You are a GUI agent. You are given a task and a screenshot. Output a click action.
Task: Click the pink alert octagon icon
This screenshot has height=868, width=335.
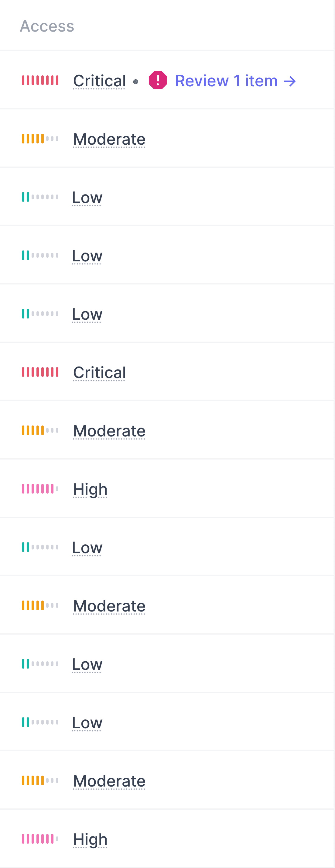pyautogui.click(x=158, y=81)
